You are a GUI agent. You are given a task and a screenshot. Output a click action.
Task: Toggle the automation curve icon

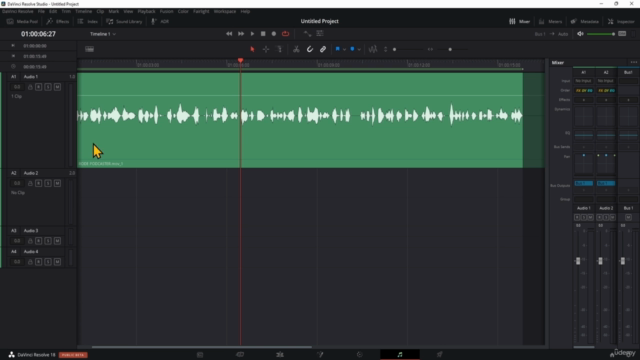pos(307,34)
